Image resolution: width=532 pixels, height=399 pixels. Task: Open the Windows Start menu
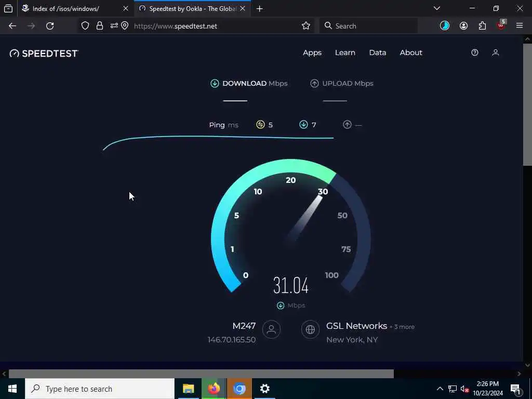tap(12, 389)
